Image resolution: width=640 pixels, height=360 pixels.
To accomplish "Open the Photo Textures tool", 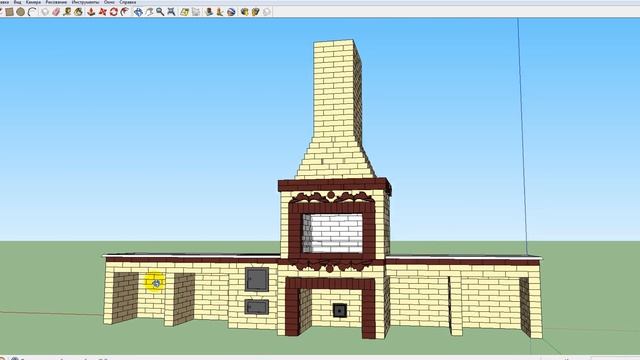I will [x=220, y=12].
